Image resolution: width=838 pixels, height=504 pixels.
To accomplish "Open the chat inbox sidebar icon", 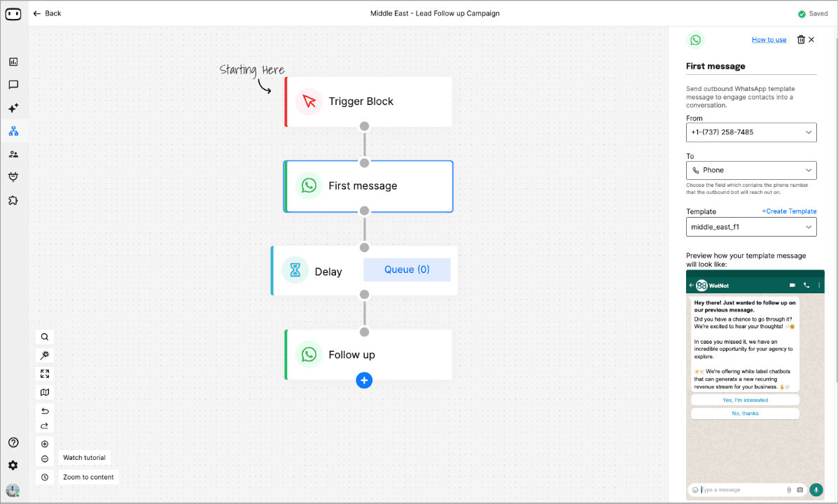I will (x=13, y=85).
